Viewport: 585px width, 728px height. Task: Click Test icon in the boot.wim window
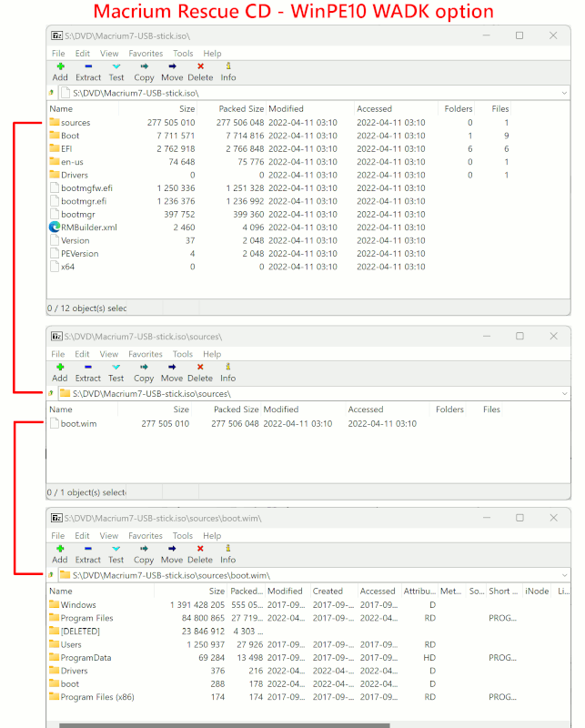[x=116, y=549]
